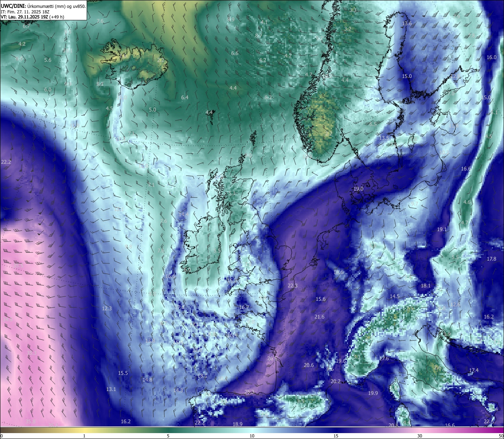Click the 22.3 value near the English Channel
The image size is (504, 439).
coord(293,286)
